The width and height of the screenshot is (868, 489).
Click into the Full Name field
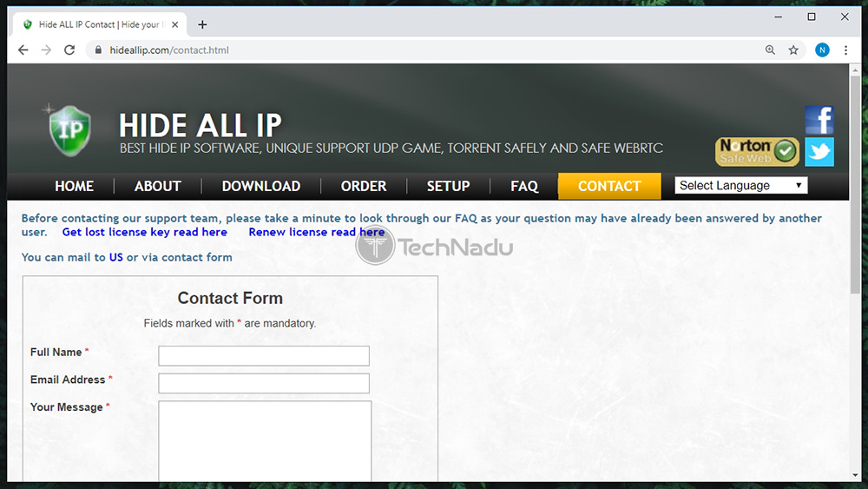coord(264,355)
